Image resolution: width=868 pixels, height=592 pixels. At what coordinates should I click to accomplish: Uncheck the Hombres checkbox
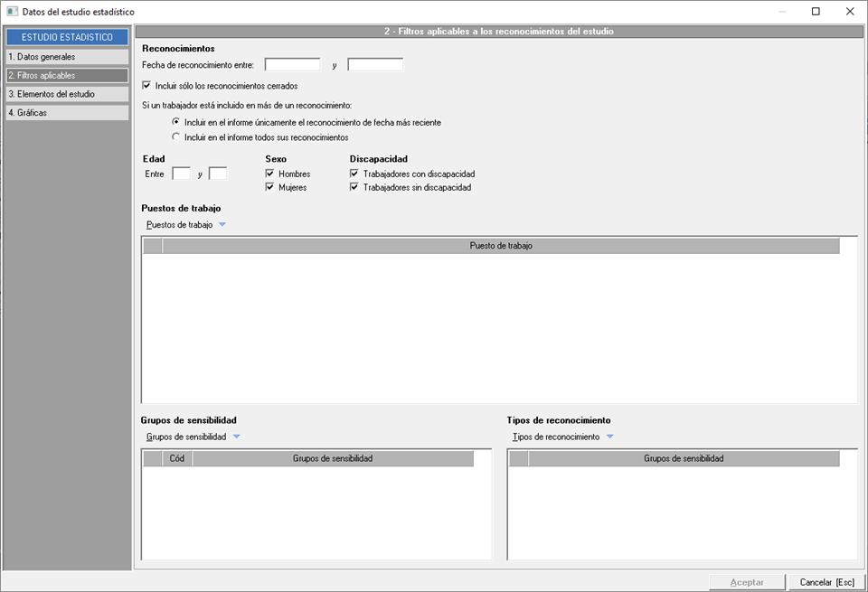point(269,174)
